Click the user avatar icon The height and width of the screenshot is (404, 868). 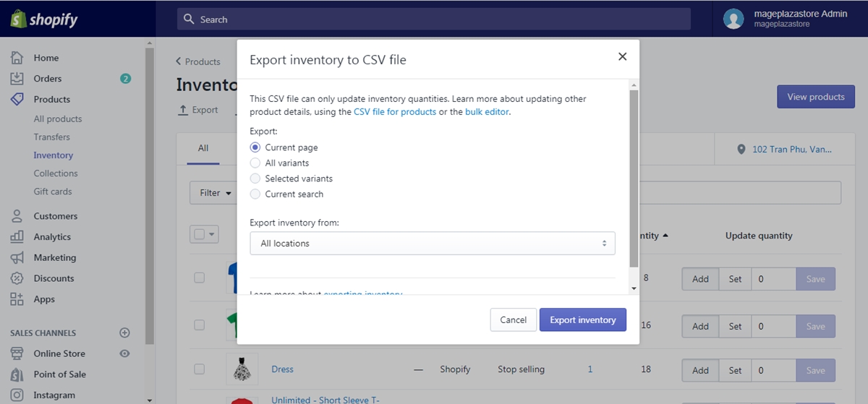733,20
